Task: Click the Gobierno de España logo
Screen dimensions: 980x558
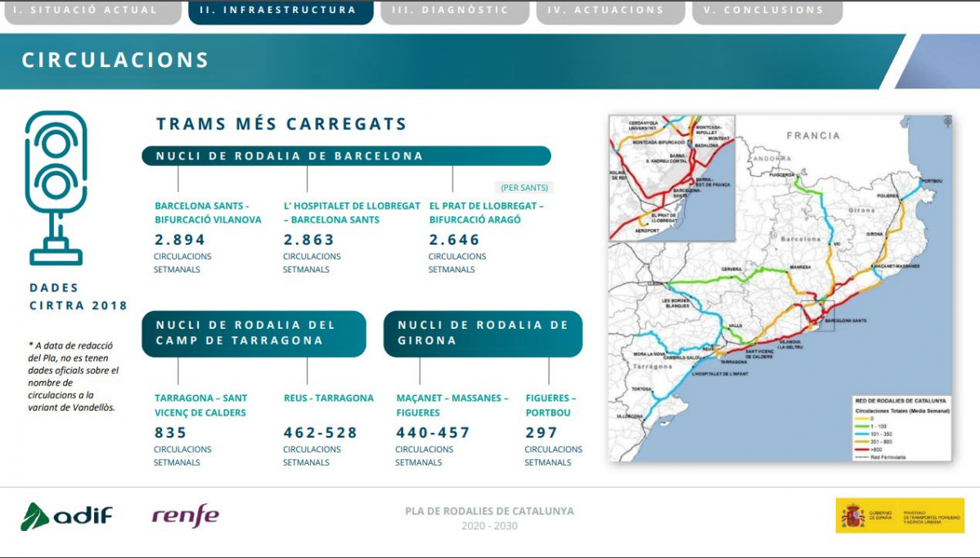Action: (900, 515)
